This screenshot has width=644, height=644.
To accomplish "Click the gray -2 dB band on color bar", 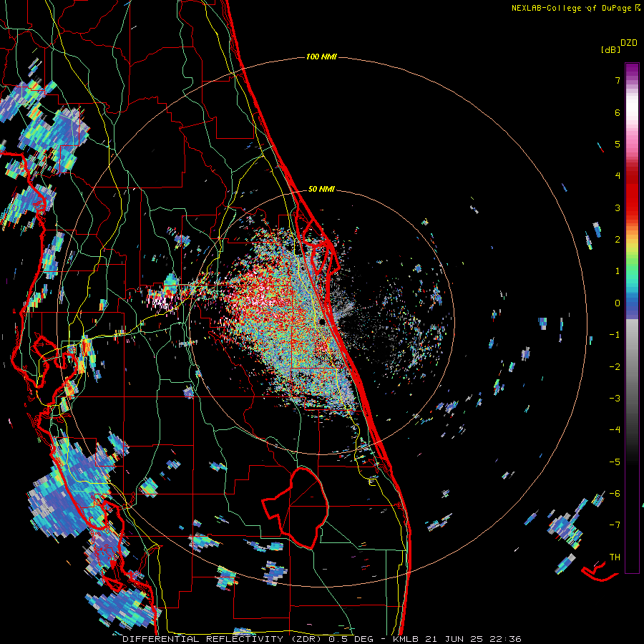I will click(x=632, y=366).
